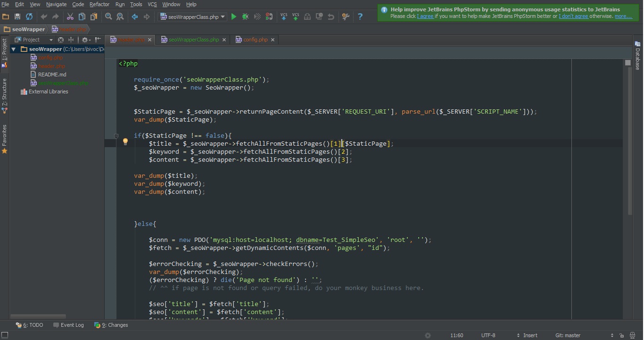Toggle listening for PHP debug connections icon
This screenshot has height=340, width=644.
(x=269, y=17)
